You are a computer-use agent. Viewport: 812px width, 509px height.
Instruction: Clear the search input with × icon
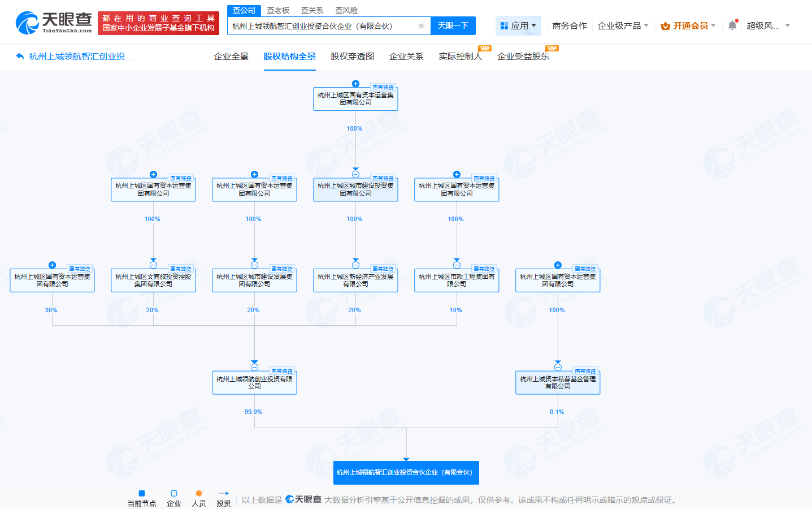tap(421, 26)
